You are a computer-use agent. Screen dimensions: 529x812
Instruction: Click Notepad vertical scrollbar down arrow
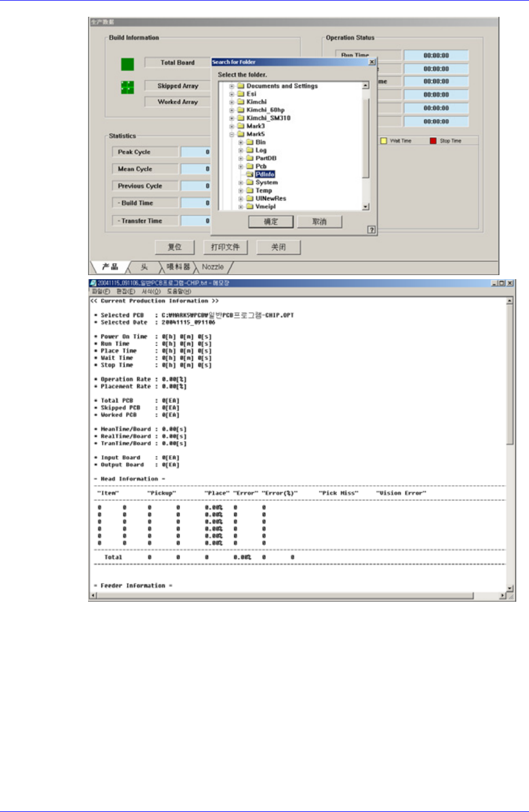click(x=510, y=588)
